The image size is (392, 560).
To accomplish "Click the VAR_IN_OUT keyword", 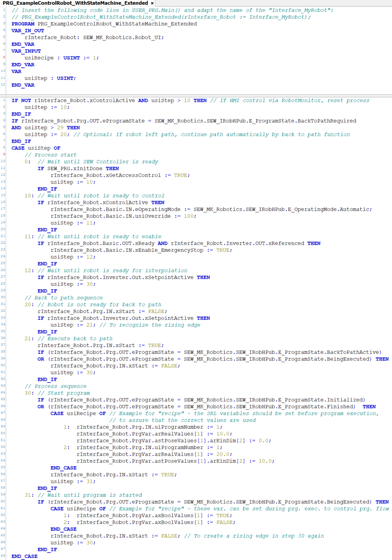I will [x=28, y=31].
